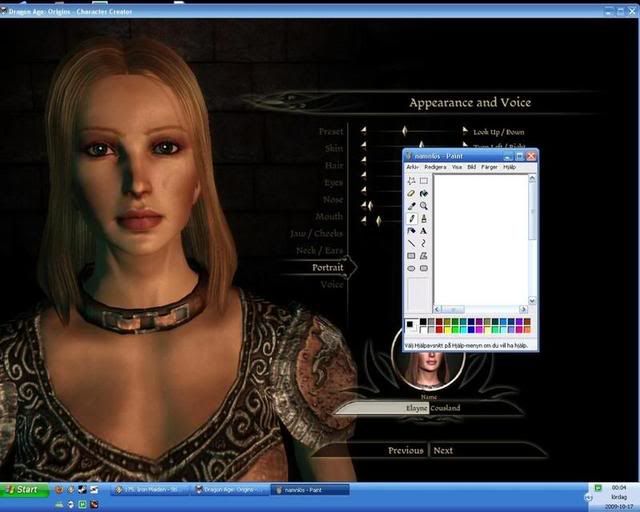Open the Färger menu in Paint

pos(488,167)
